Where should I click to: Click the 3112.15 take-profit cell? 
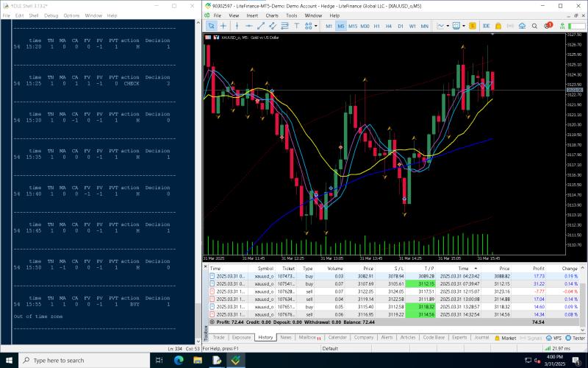[x=420, y=284]
